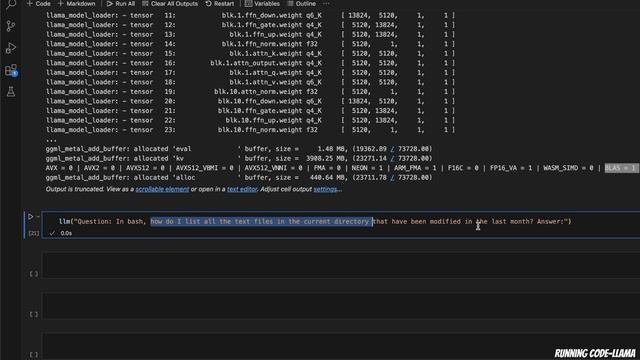Open the Testing flask view
This screenshot has height=360, width=640.
pos(11,91)
